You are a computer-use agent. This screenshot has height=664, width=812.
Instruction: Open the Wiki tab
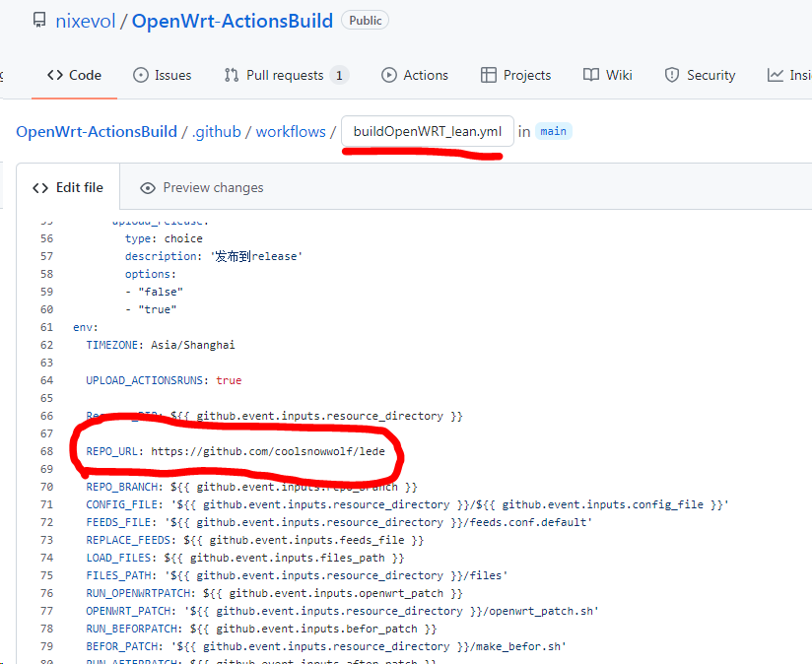coord(607,75)
